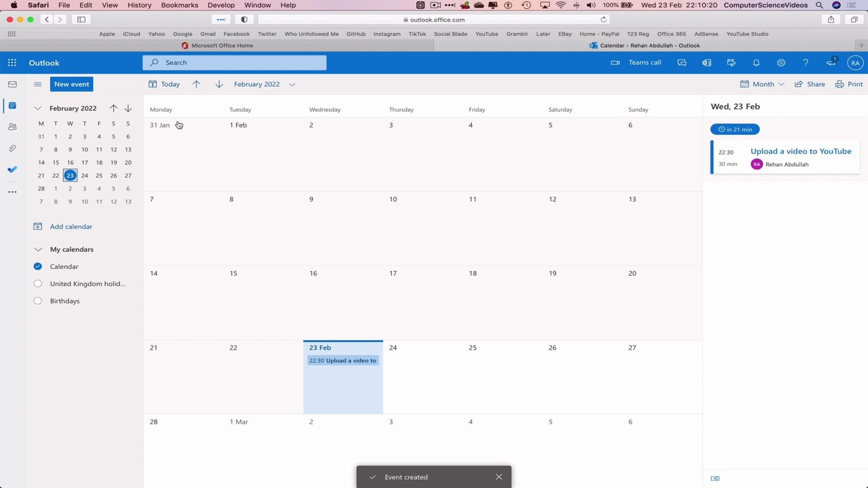Open Safari Bookmarks menu
Screen dimensions: 868x488
[x=180, y=5]
